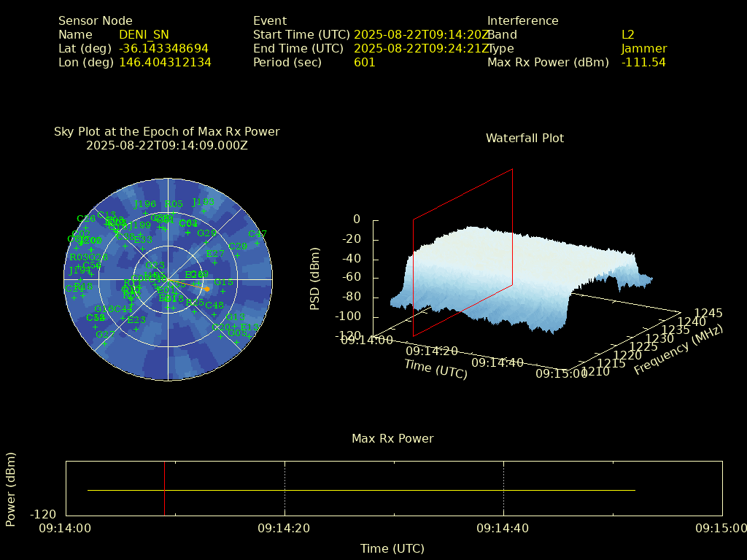Click the yellow Max Rx Power trace line

[x=365, y=490]
